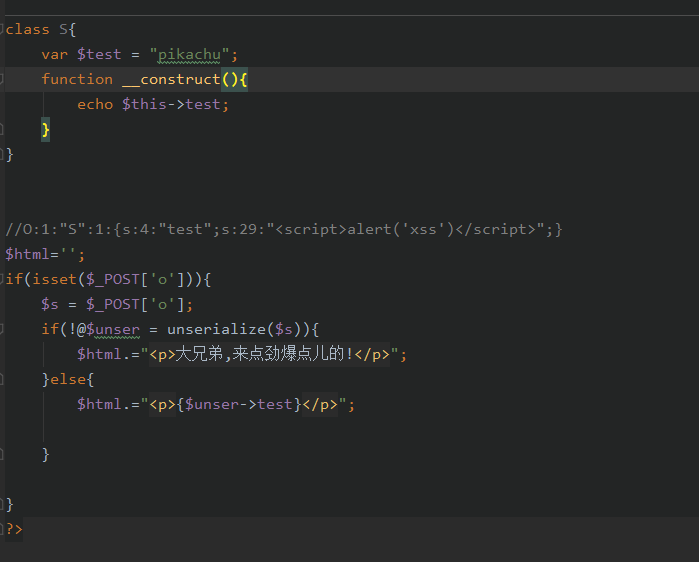699x562 pixels.
Task: Collapse the class S fold marker in gutter
Action: 2,29
